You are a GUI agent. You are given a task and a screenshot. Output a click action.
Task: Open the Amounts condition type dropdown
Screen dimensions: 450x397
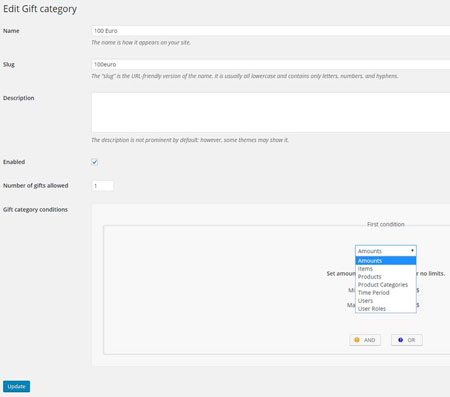[386, 251]
